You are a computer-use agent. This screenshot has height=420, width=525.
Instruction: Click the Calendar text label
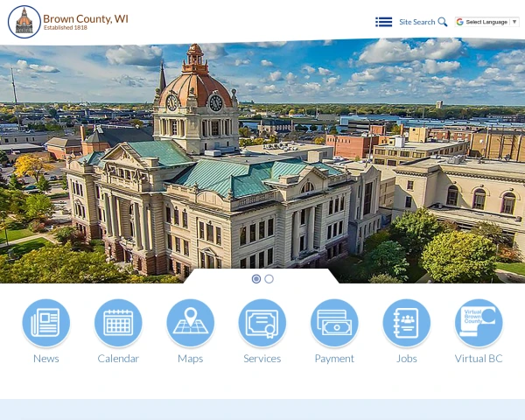118,359
